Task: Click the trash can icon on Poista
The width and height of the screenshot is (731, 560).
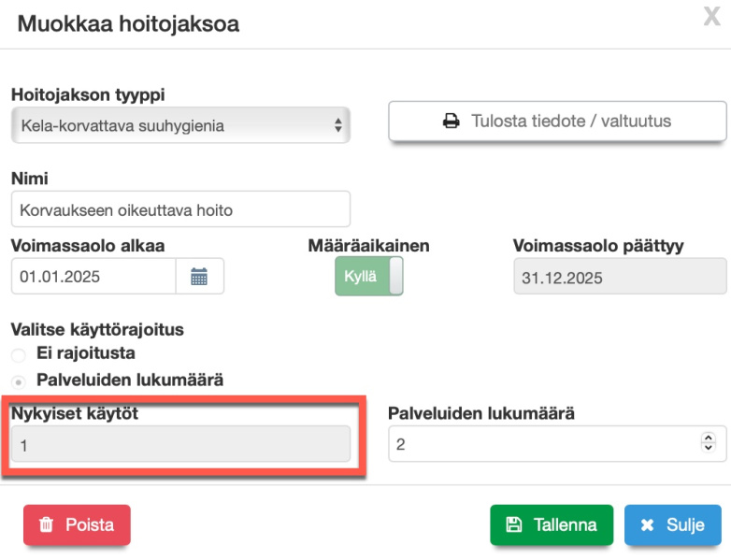Action: coord(46,525)
